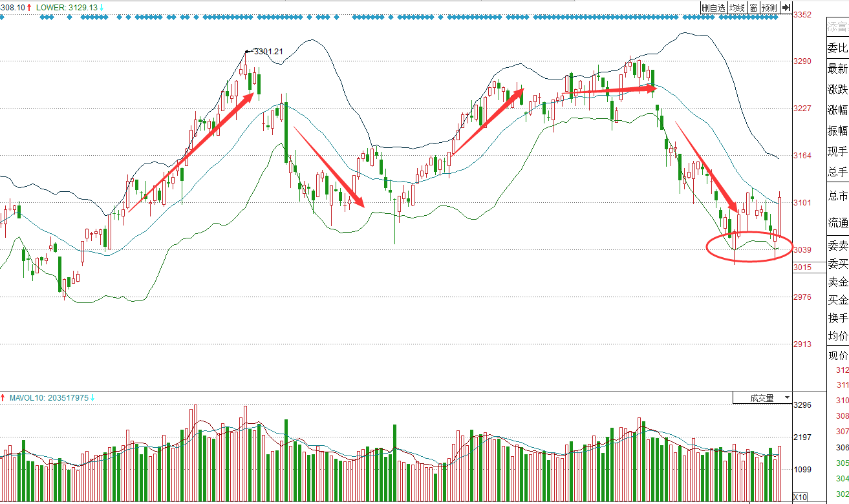Click the 删自选 button
Viewport: 849px width, 504px height.
point(714,8)
